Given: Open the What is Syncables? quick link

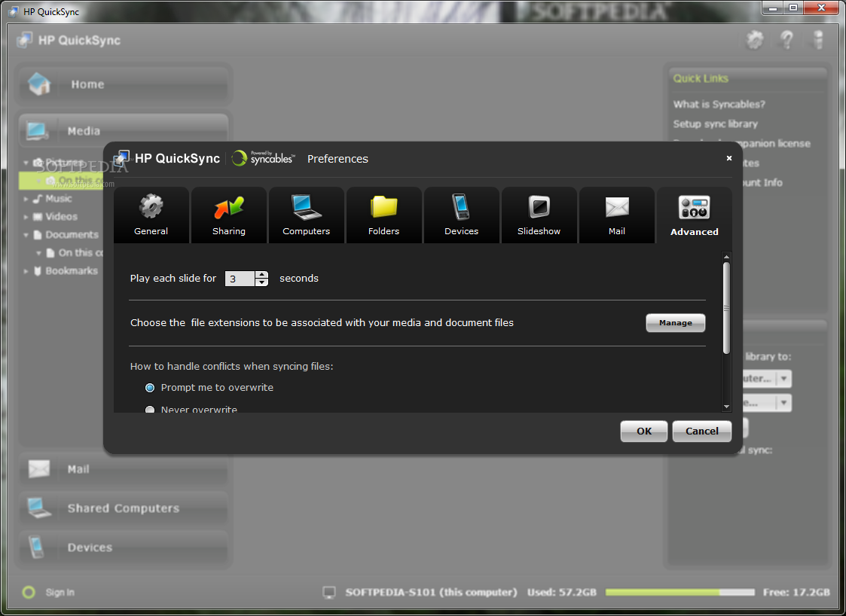Looking at the screenshot, I should 719,104.
